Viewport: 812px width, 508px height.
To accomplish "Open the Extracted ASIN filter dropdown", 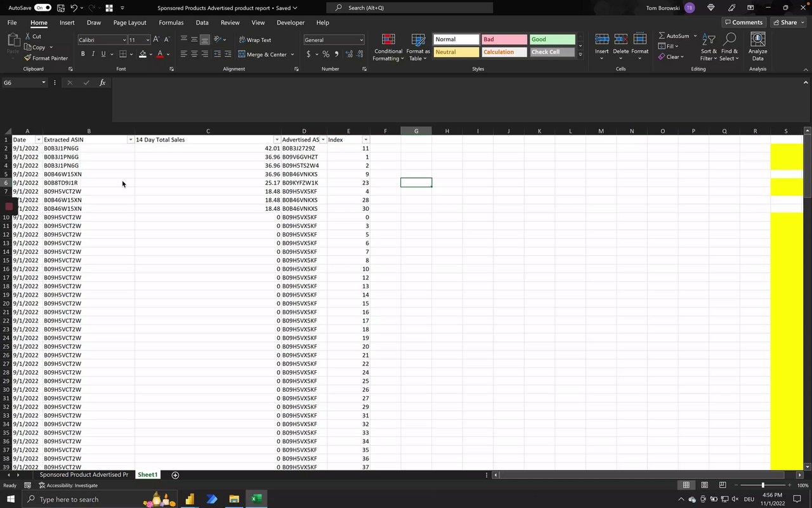I will [x=131, y=140].
